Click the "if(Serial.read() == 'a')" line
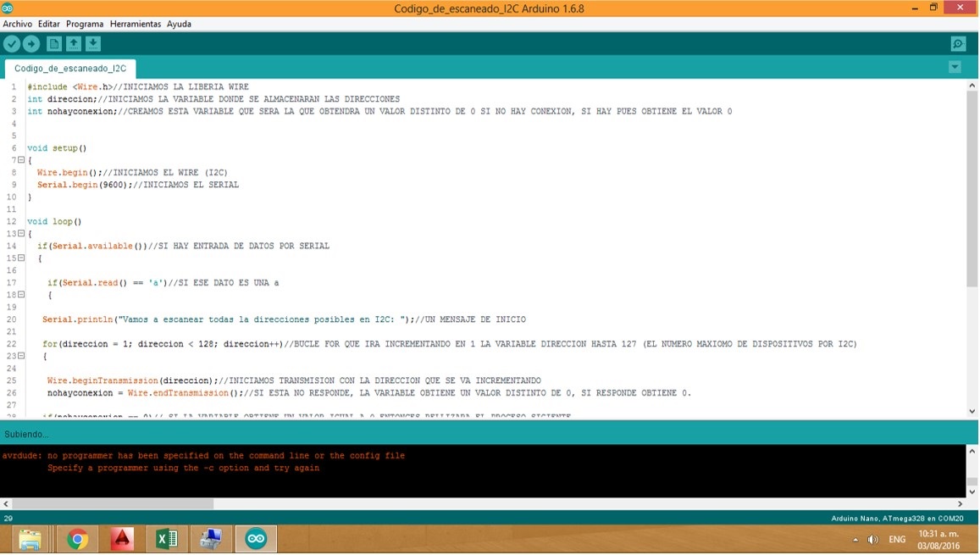Image resolution: width=980 pixels, height=555 pixels. click(163, 283)
